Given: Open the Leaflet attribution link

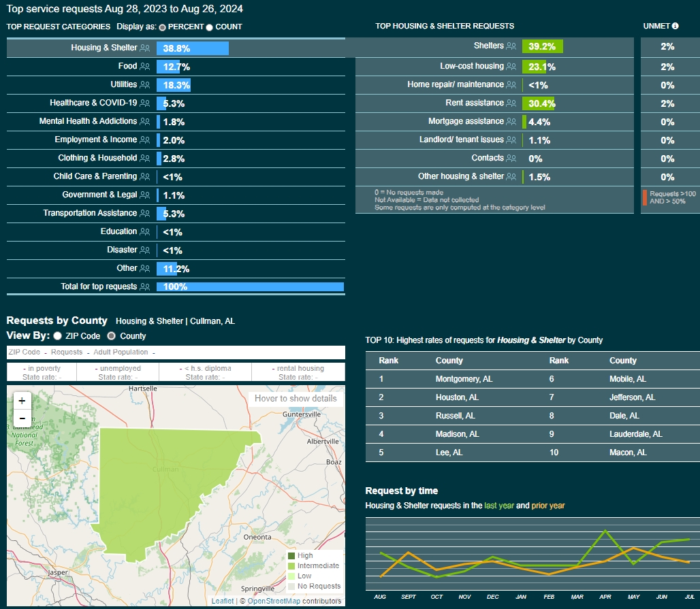Looking at the screenshot, I should pyautogui.click(x=222, y=601).
